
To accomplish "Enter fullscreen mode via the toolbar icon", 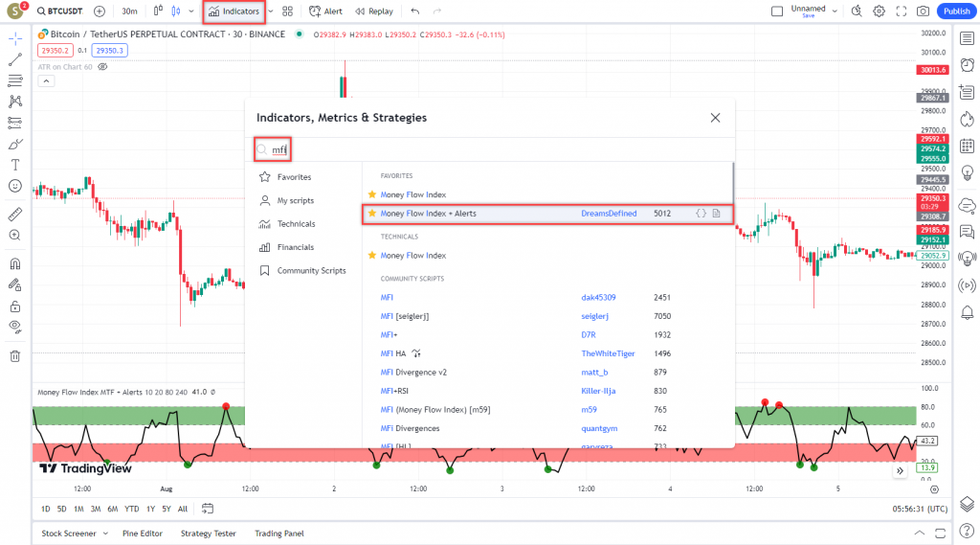I will click(x=901, y=11).
